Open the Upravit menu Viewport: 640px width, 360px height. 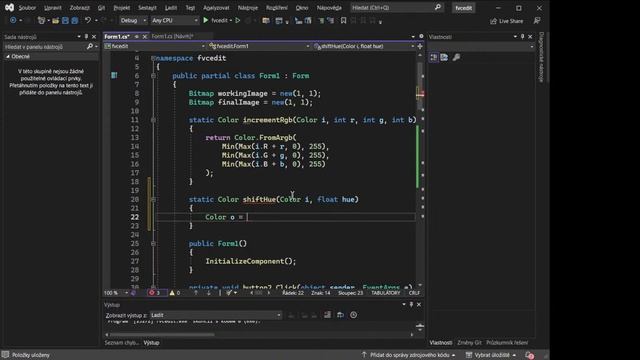pyautogui.click(x=53, y=8)
